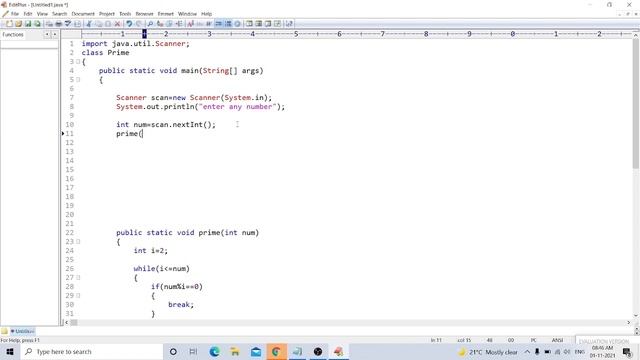Open Mail app from taskbar
This screenshot has height=360, width=640.
point(256,351)
